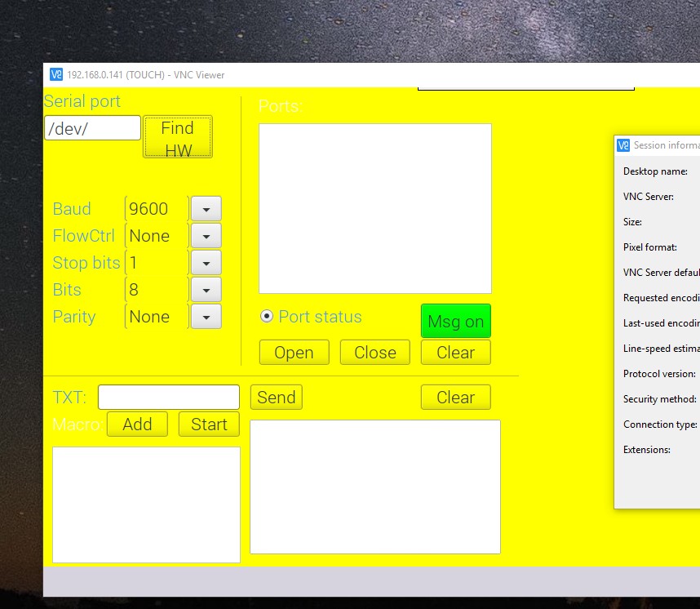Expand the FlowCtrl dropdown arrow
Screen dimensions: 700x609
(x=206, y=236)
